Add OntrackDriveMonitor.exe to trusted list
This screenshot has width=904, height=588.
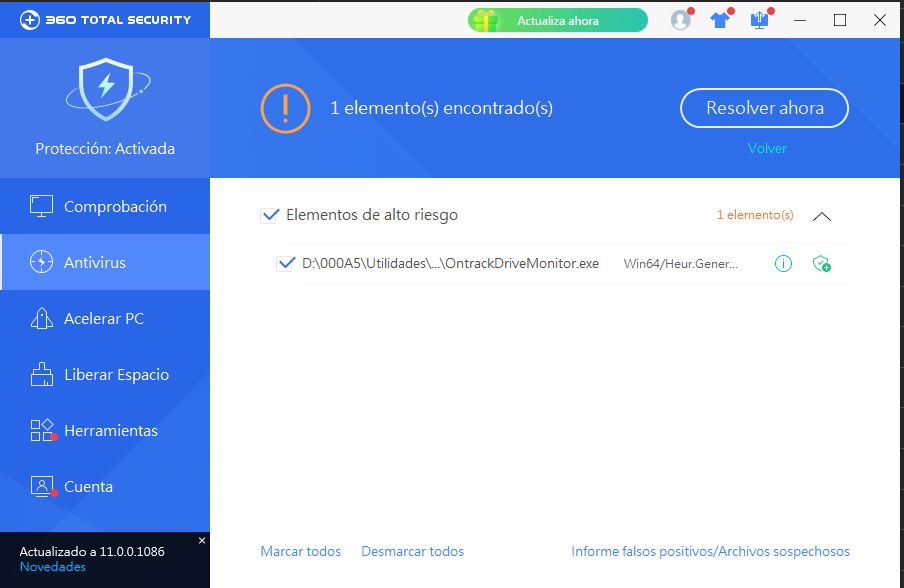(822, 263)
